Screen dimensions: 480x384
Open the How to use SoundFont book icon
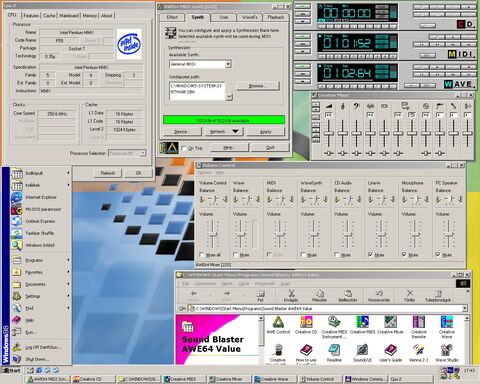pyautogui.click(x=306, y=350)
